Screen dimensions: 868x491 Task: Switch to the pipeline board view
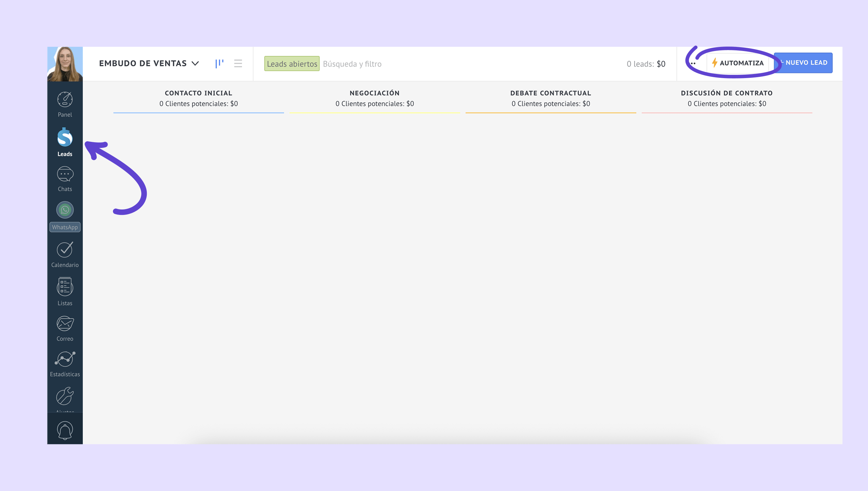[219, 63]
